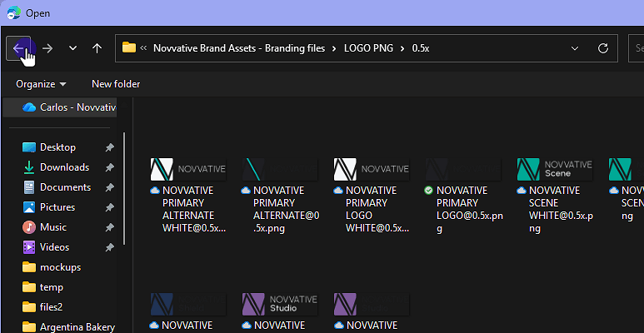Click the 0.5x breadcrumb segment
The image size is (644, 333).
(x=421, y=48)
